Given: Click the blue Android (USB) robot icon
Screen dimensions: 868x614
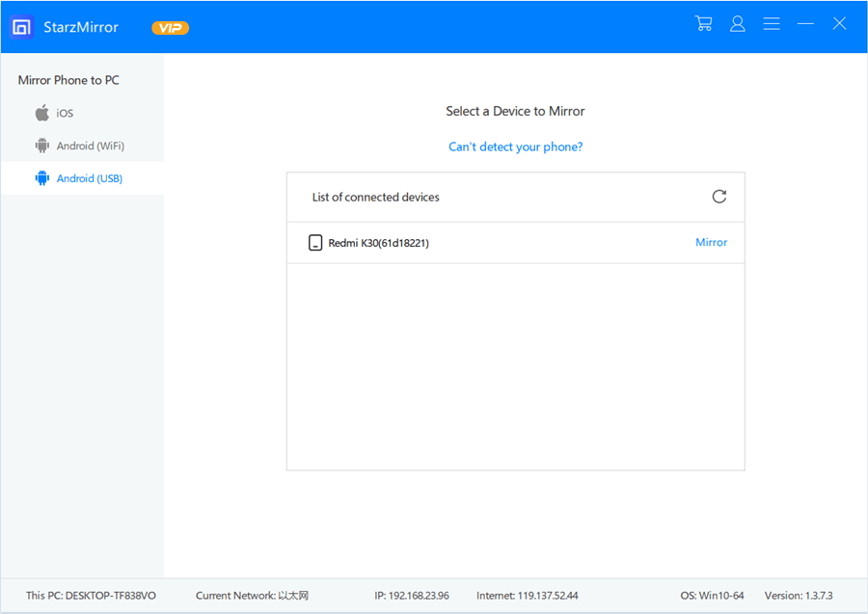Looking at the screenshot, I should (42, 178).
